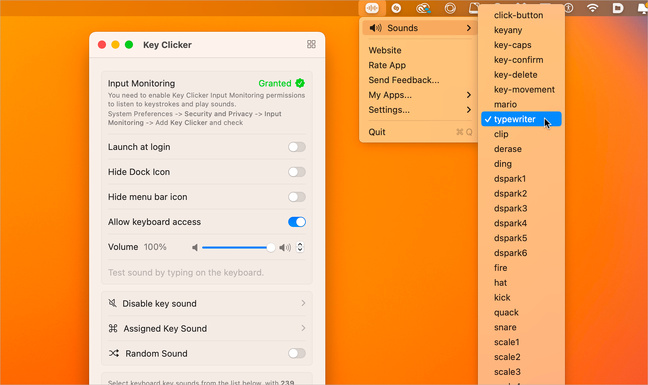Click the Input Monitoring heading
648x385 pixels.
pyautogui.click(x=141, y=83)
